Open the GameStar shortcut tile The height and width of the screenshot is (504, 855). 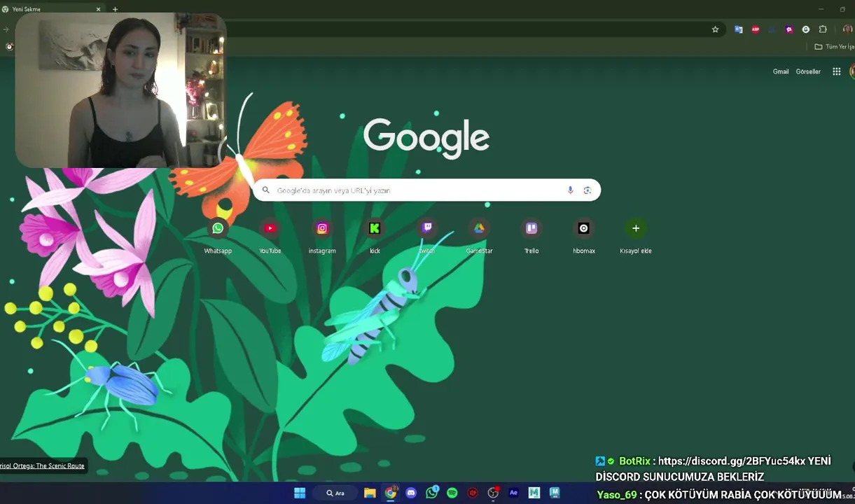479,228
